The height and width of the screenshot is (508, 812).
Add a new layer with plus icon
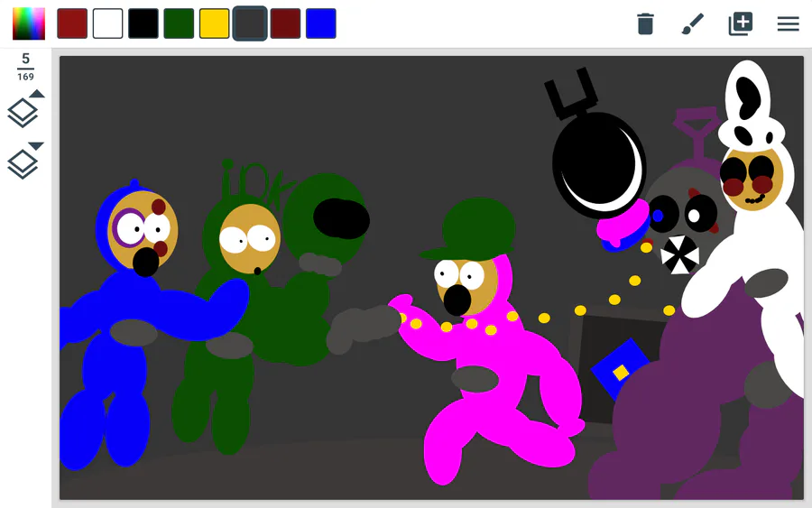[x=741, y=23]
